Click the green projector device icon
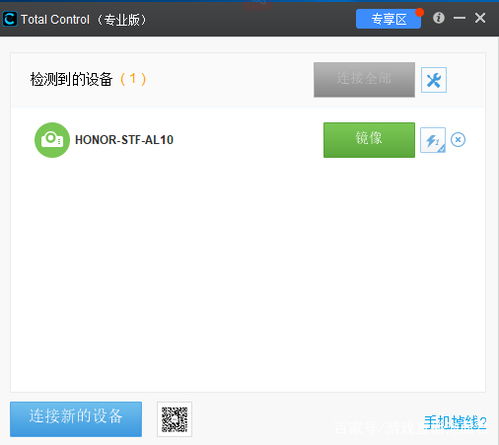499x445 pixels. pyautogui.click(x=52, y=140)
